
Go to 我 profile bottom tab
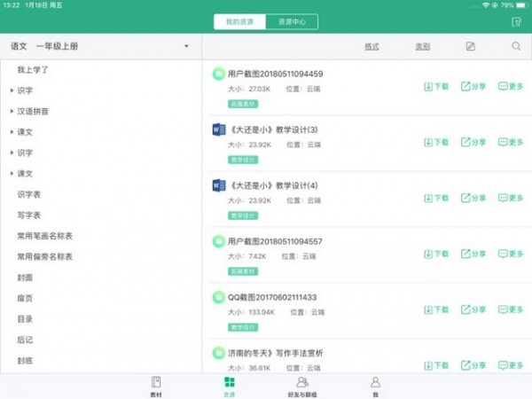point(375,387)
